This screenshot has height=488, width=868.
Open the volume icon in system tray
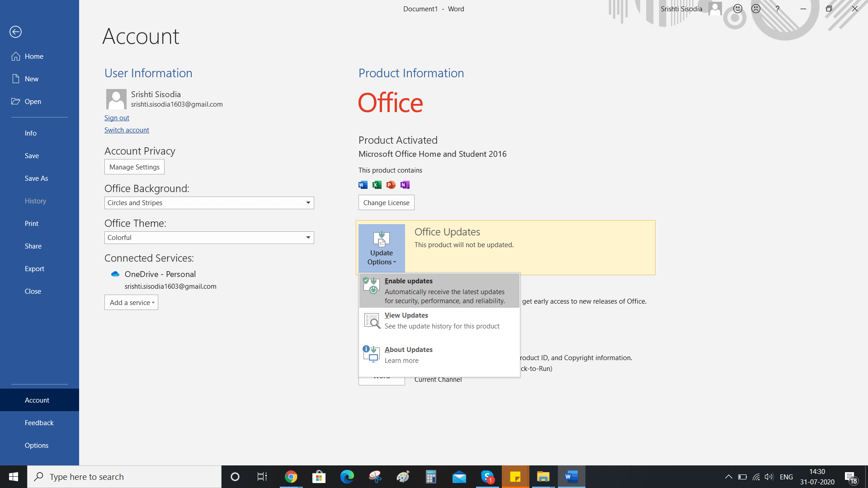pos(769,477)
